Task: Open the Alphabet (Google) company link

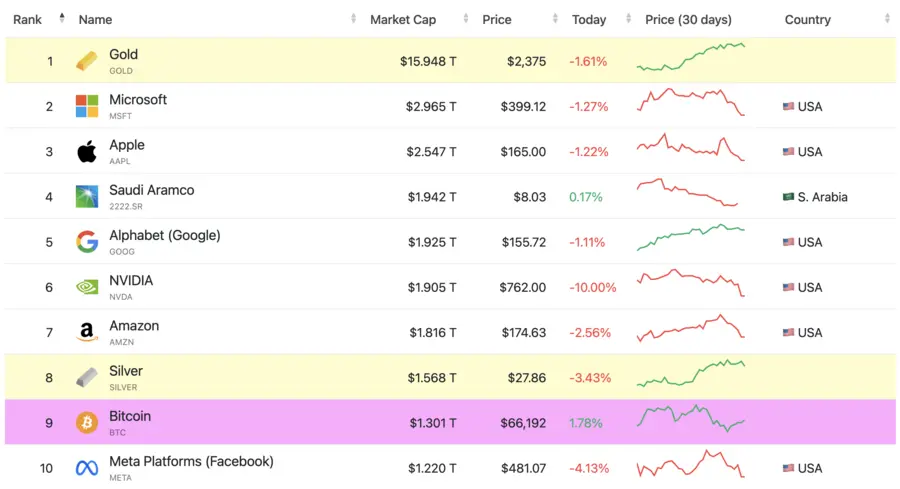Action: [x=165, y=235]
